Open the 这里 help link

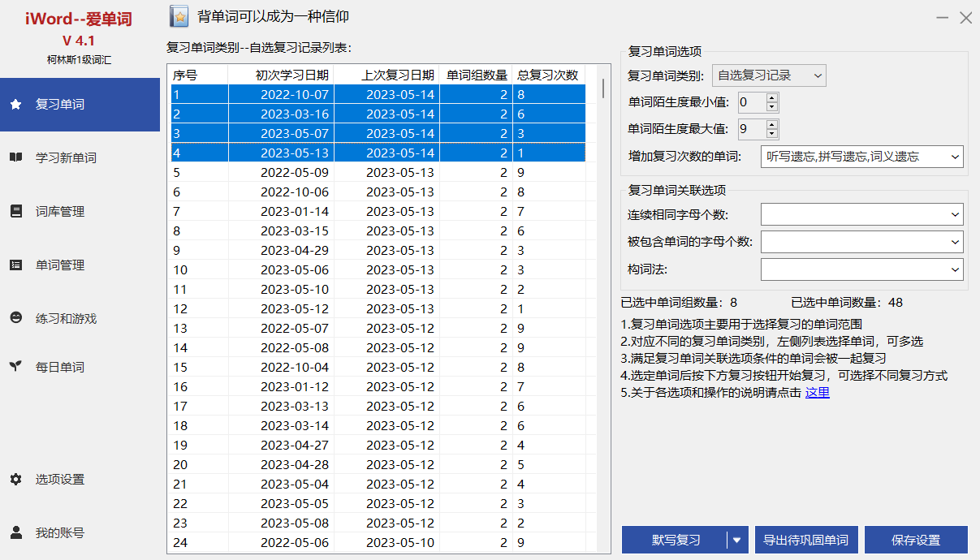817,393
